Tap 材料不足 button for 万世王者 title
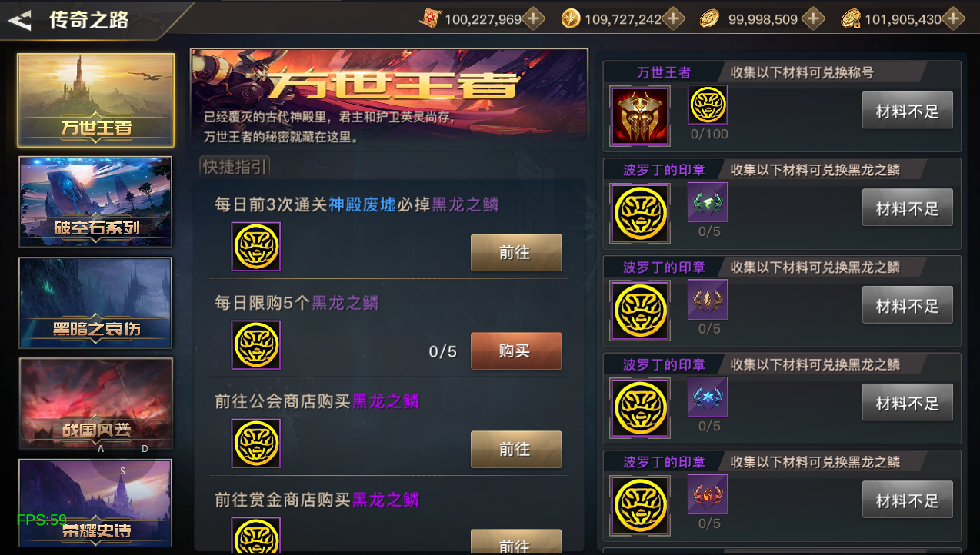The width and height of the screenshot is (980, 555). pos(908,110)
